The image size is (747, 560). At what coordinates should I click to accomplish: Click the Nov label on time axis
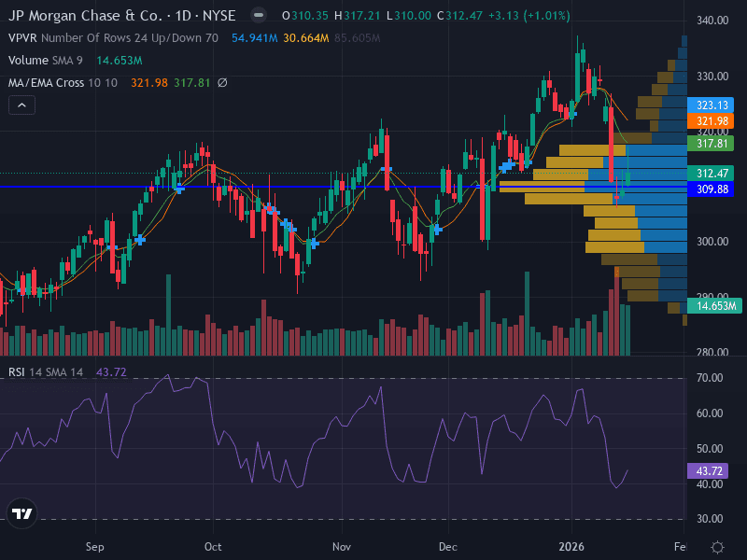coord(342,547)
